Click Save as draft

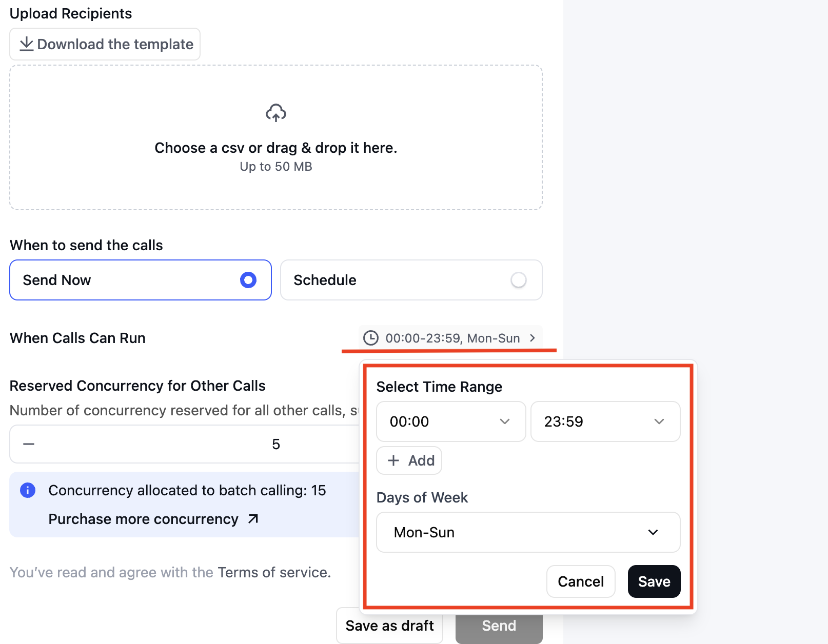389,626
